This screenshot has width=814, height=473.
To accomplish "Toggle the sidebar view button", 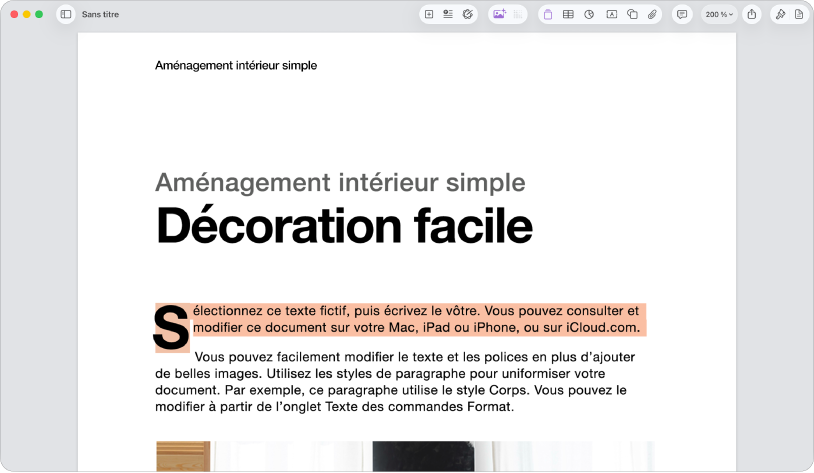I will click(66, 15).
